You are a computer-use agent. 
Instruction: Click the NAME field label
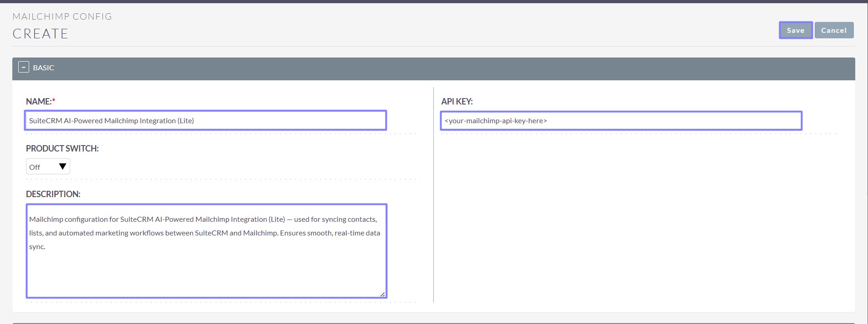pyautogui.click(x=38, y=101)
